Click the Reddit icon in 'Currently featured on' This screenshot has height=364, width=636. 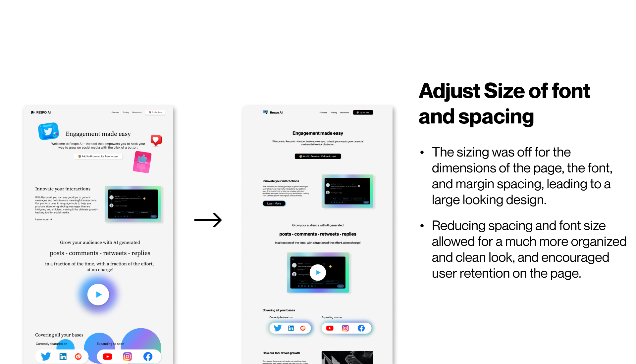(x=303, y=327)
